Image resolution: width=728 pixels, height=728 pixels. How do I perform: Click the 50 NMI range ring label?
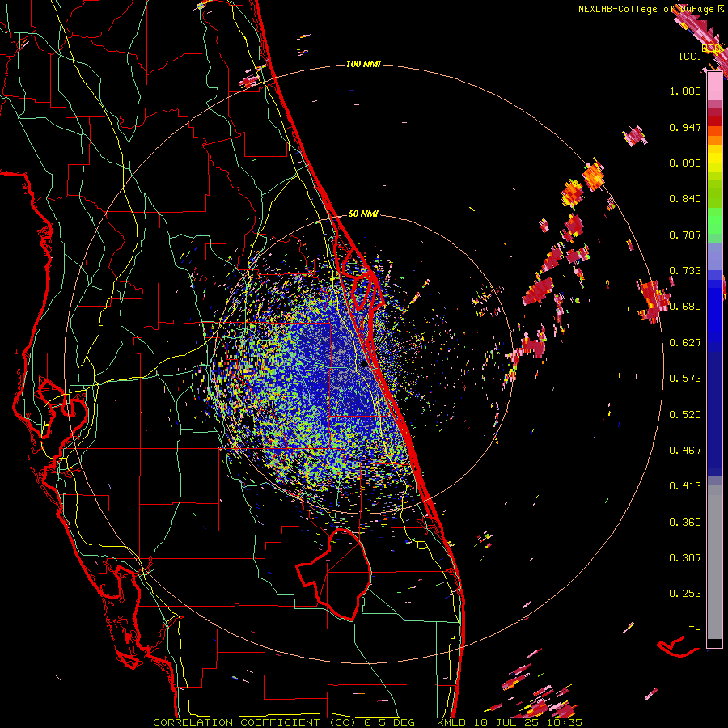[363, 214]
